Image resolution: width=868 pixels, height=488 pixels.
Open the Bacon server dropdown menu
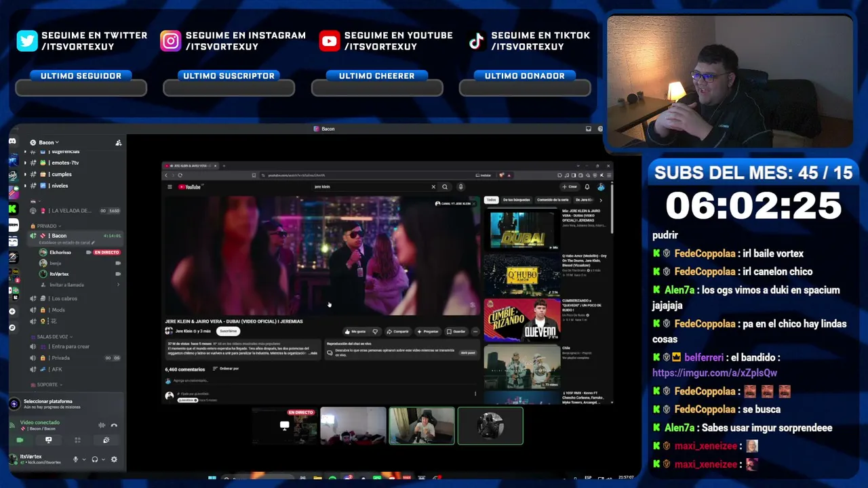[48, 142]
